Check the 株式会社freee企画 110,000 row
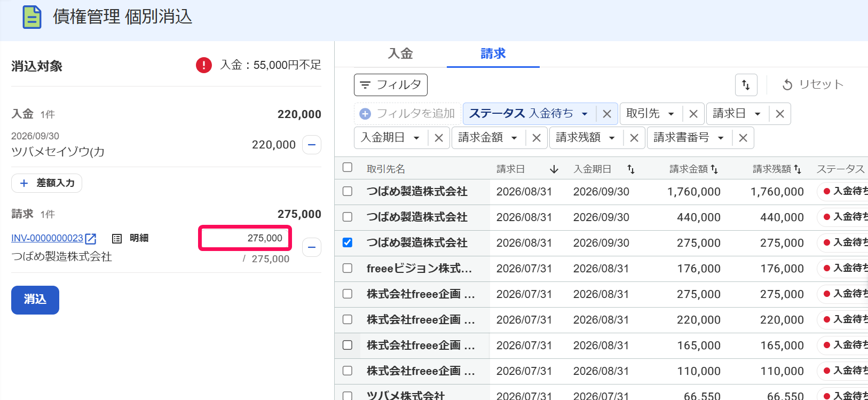The image size is (868, 400). click(x=348, y=371)
